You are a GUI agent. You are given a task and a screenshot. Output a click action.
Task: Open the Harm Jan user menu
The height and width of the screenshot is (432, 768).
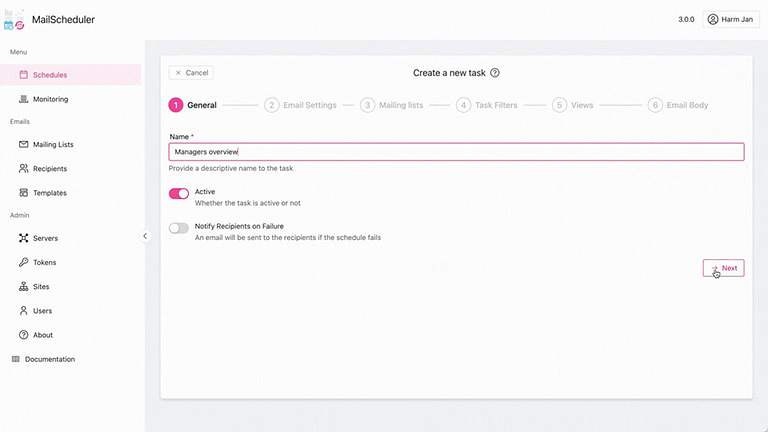(x=732, y=19)
